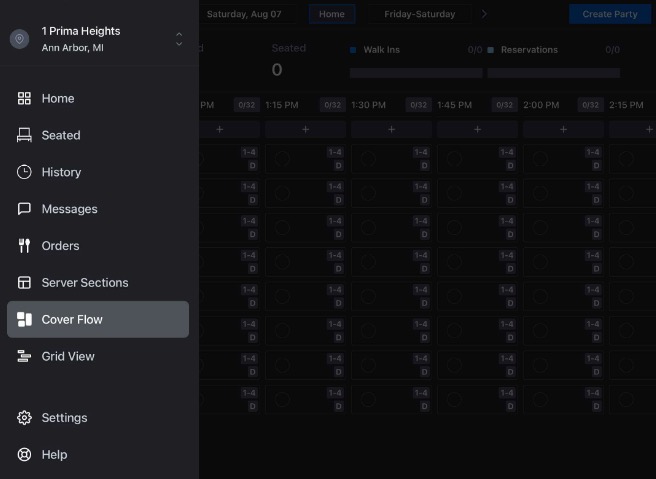Click the location pin icon
The width and height of the screenshot is (656, 479).
click(20, 39)
